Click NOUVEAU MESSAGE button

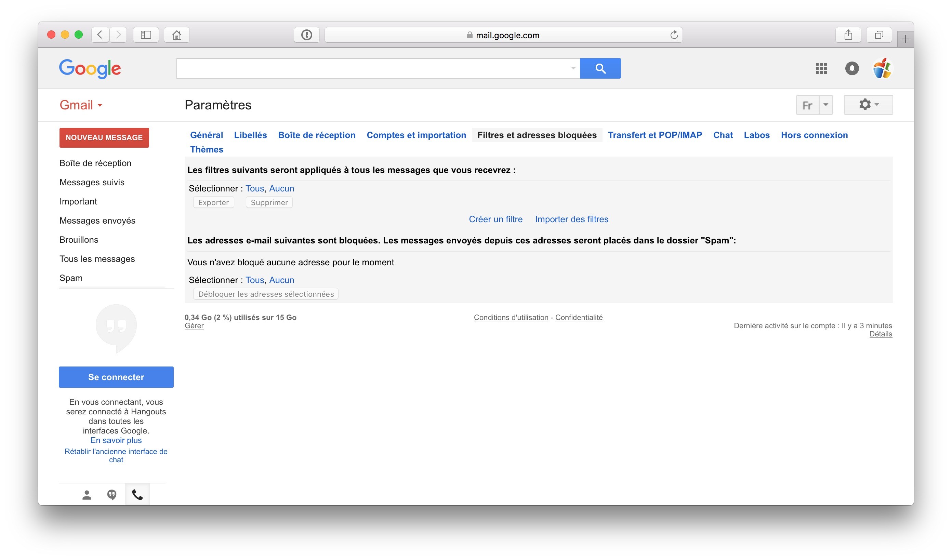tap(104, 137)
